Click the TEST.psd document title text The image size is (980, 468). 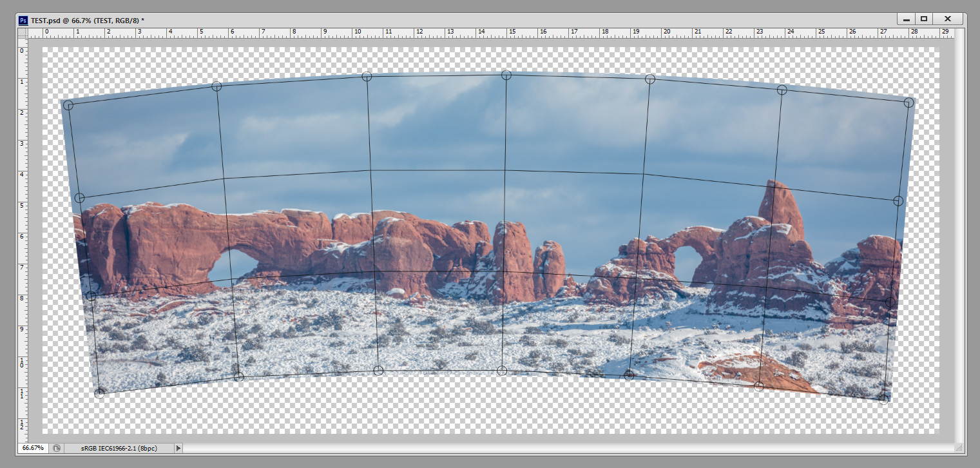click(87, 20)
